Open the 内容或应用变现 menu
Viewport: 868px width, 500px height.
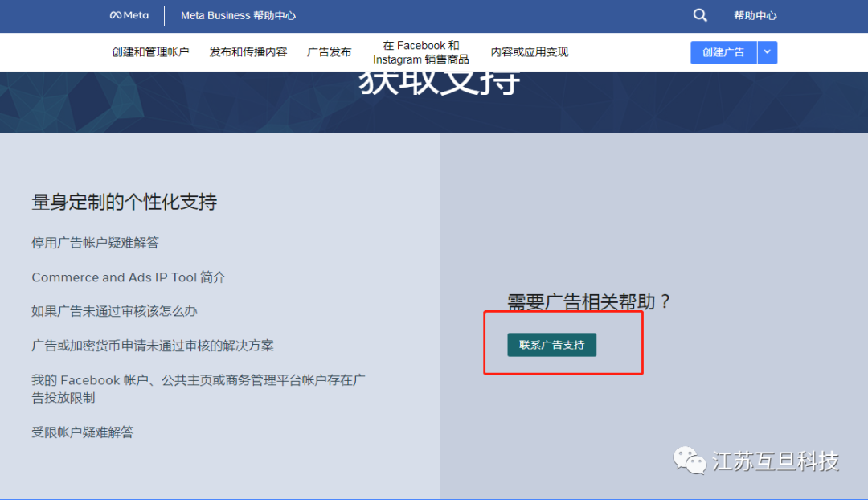(529, 52)
